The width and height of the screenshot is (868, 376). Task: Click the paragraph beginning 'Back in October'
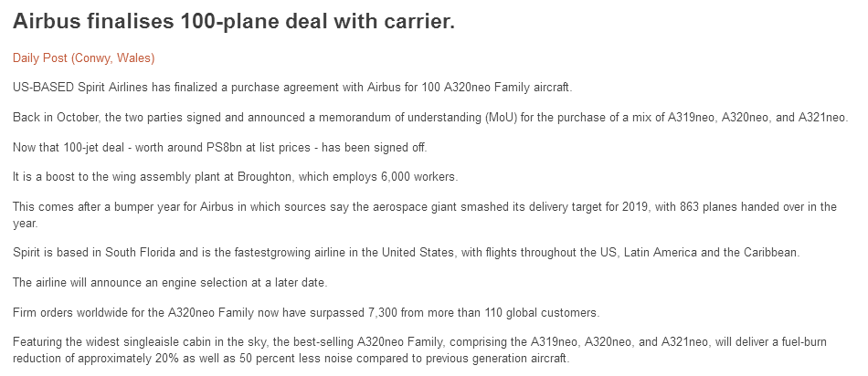click(x=430, y=118)
